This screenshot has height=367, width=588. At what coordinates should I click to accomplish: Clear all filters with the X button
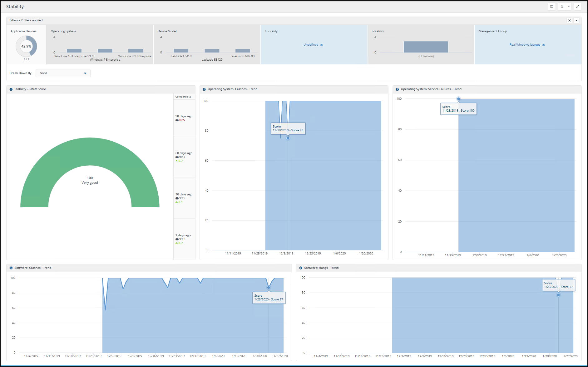tap(569, 20)
